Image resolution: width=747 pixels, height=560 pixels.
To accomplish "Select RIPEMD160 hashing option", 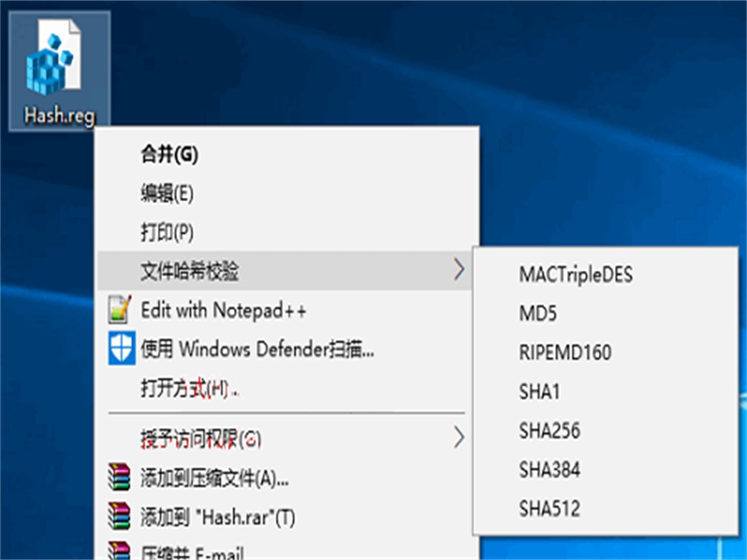I will (565, 353).
